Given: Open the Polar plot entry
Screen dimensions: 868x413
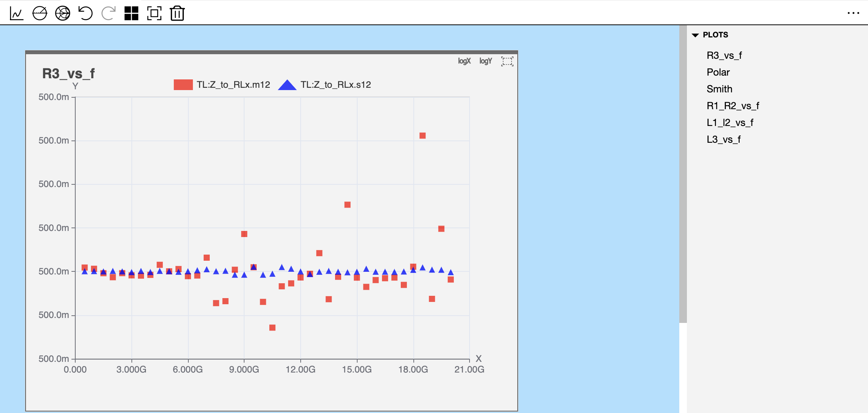Looking at the screenshot, I should (x=718, y=73).
